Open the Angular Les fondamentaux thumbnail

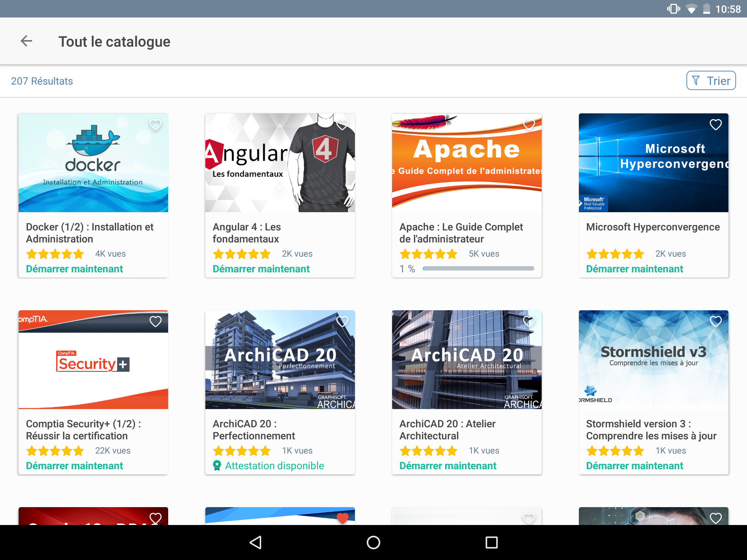coord(280,163)
